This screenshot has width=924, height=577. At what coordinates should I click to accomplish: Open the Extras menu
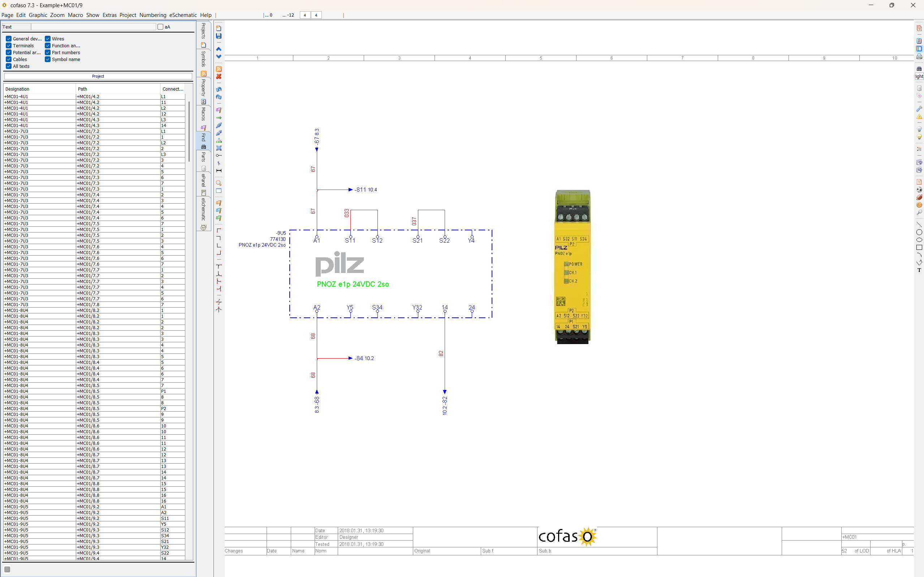coord(109,15)
